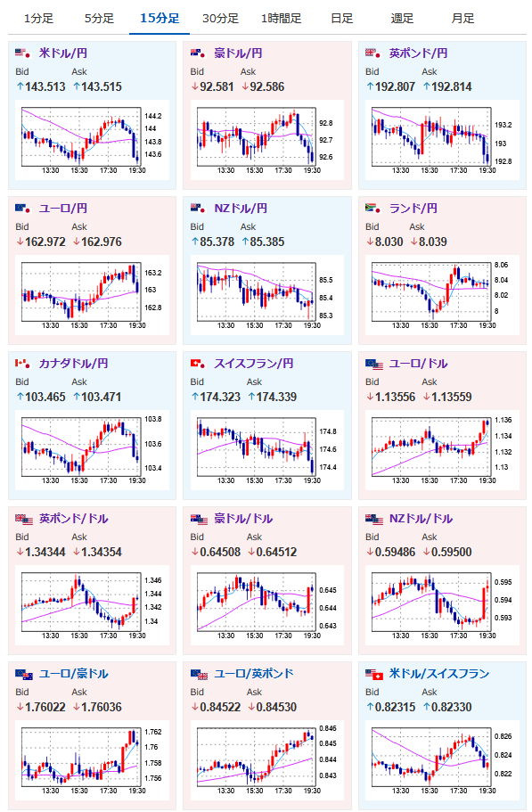Select the 1時間足 timeframe tab
532x812 pixels.
281,19
